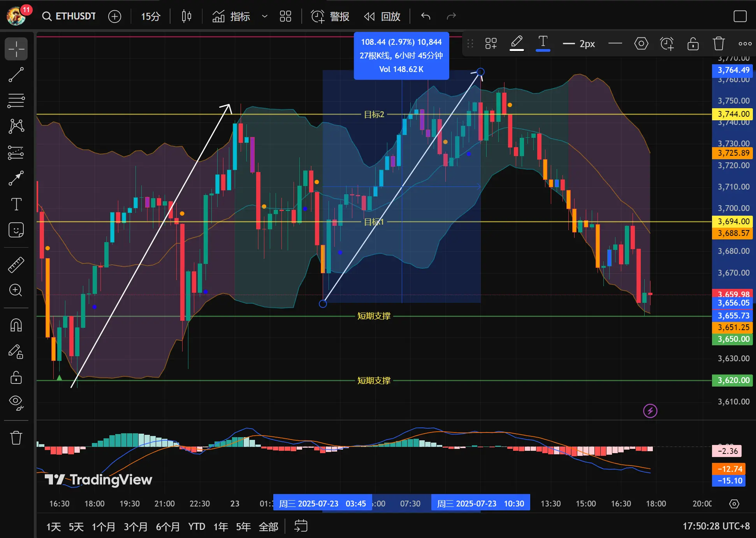Open time axis settings gear icon
The image size is (756, 538).
pos(734,504)
